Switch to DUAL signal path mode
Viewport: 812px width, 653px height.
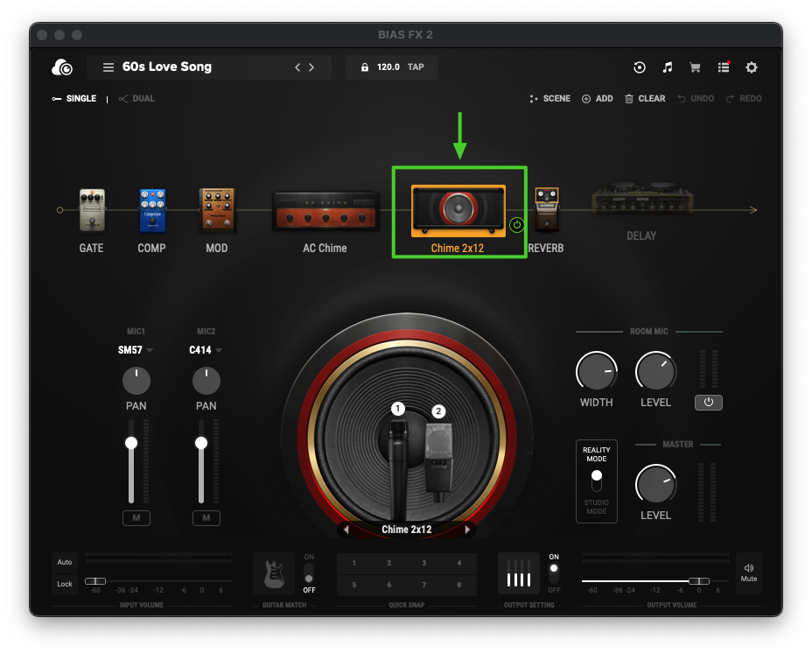coord(137,99)
